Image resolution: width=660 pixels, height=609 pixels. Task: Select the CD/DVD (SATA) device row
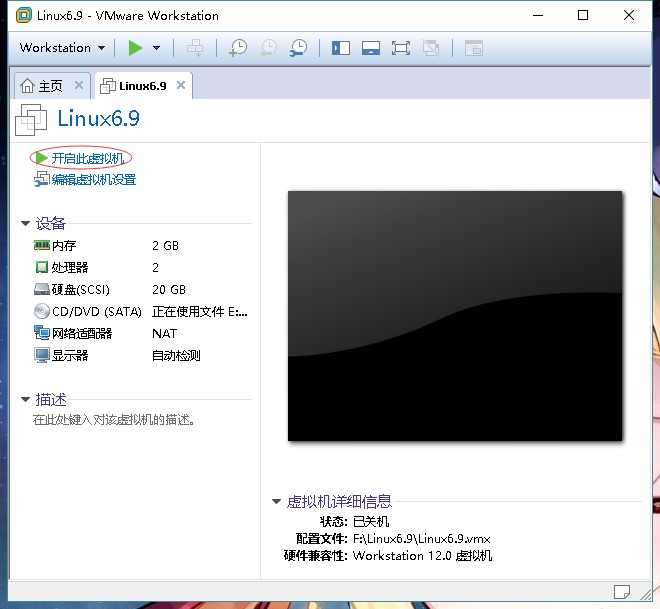tap(141, 311)
